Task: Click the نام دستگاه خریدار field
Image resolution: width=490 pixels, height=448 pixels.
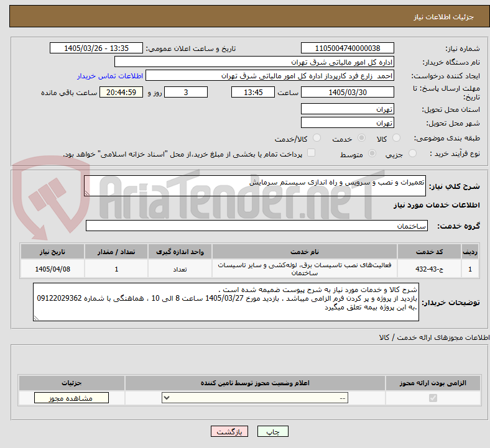Action: tap(254, 62)
